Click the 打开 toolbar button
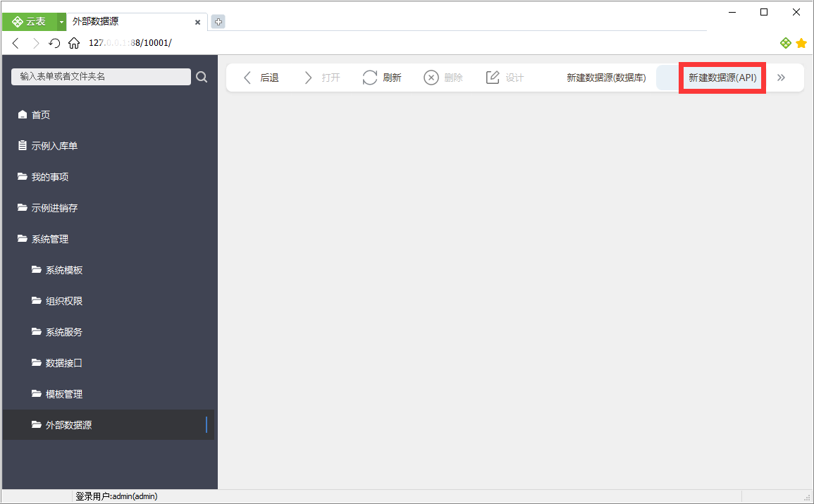This screenshot has width=814, height=504. click(322, 78)
